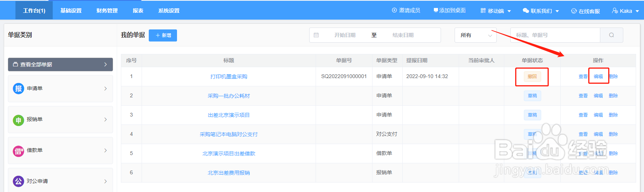The height and width of the screenshot is (192, 644).
Task: Click 删除 for 采购一批办公耗材 row
Action: click(613, 96)
